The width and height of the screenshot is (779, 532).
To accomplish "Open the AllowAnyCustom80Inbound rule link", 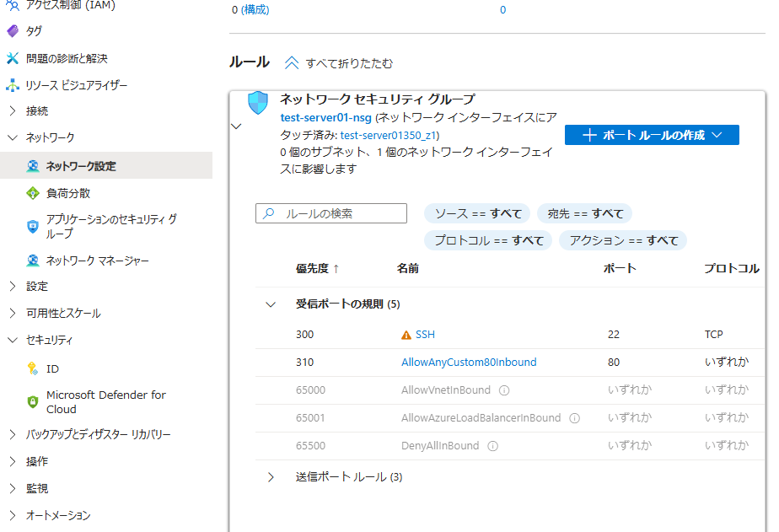I will [x=469, y=363].
